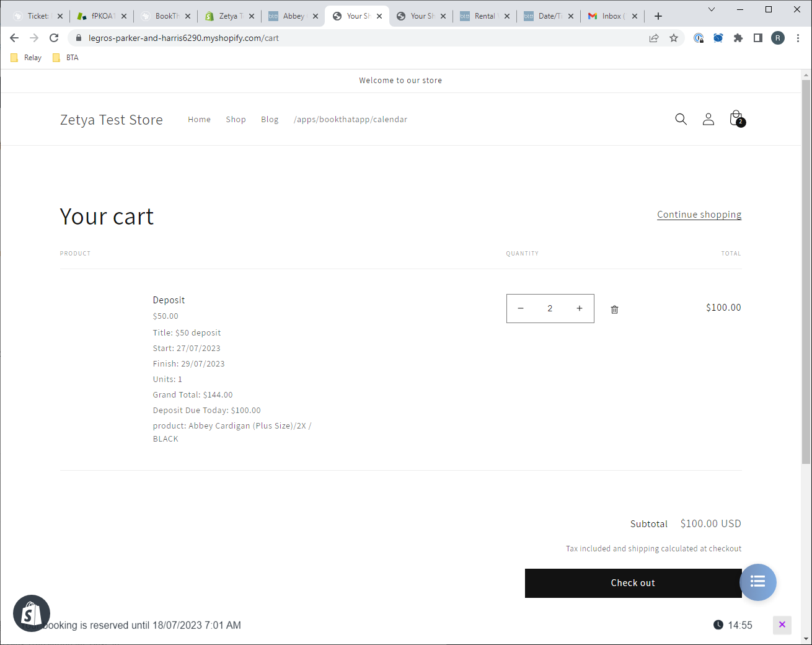Open the store search icon
The height and width of the screenshot is (645, 812).
(681, 119)
